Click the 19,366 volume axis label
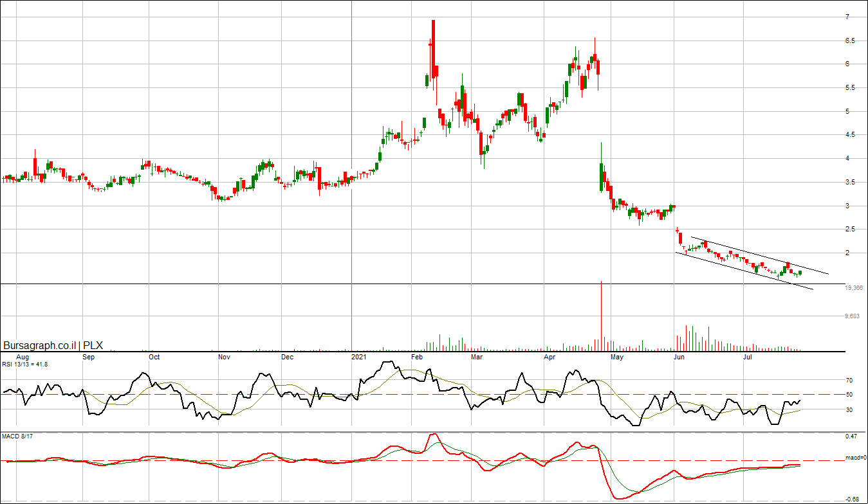Screen dimensions: 868x504 coord(854,288)
